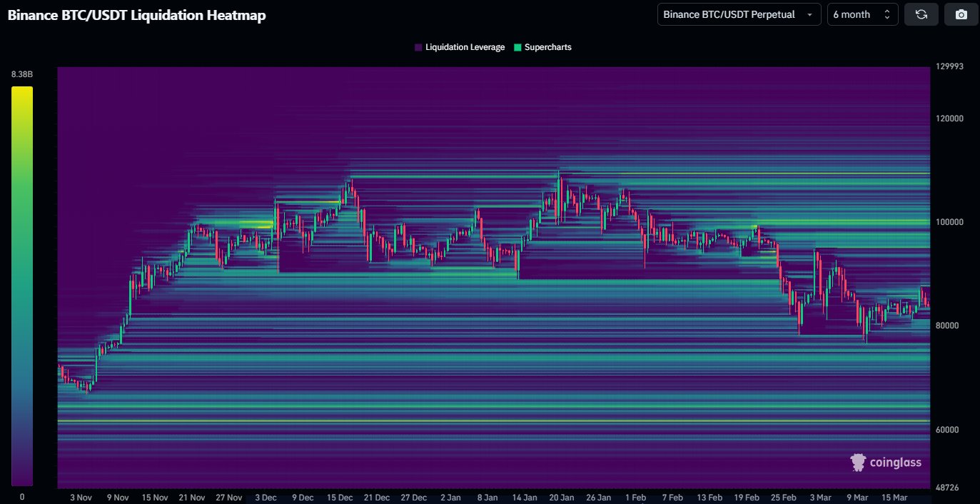Click the Binance BTC/USDT Liquidation Heatmap title

coord(136,15)
